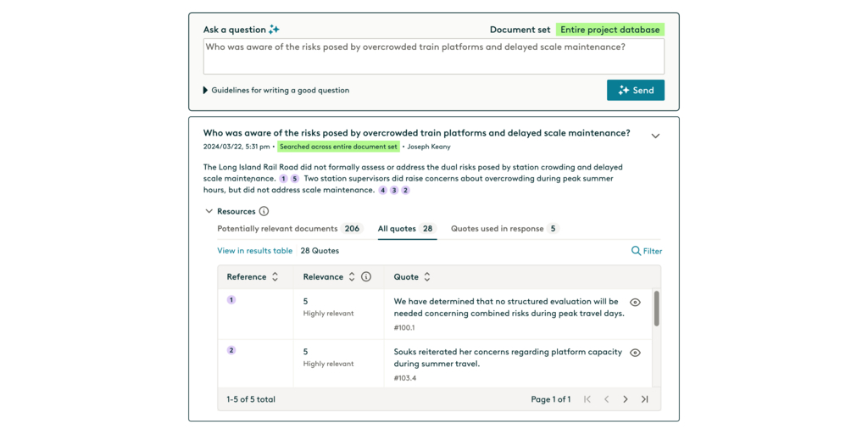
Task: Go to the next page of quotes
Action: tap(626, 399)
